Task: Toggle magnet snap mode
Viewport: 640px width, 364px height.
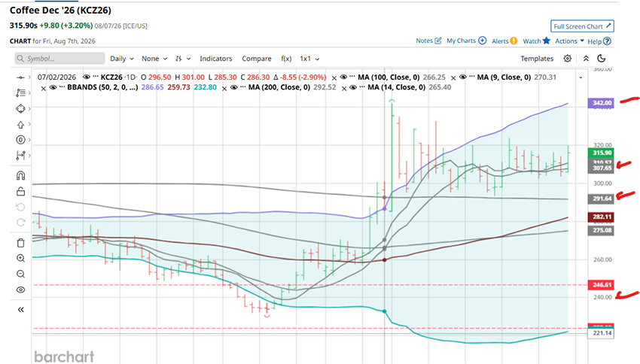Action: tap(20, 176)
